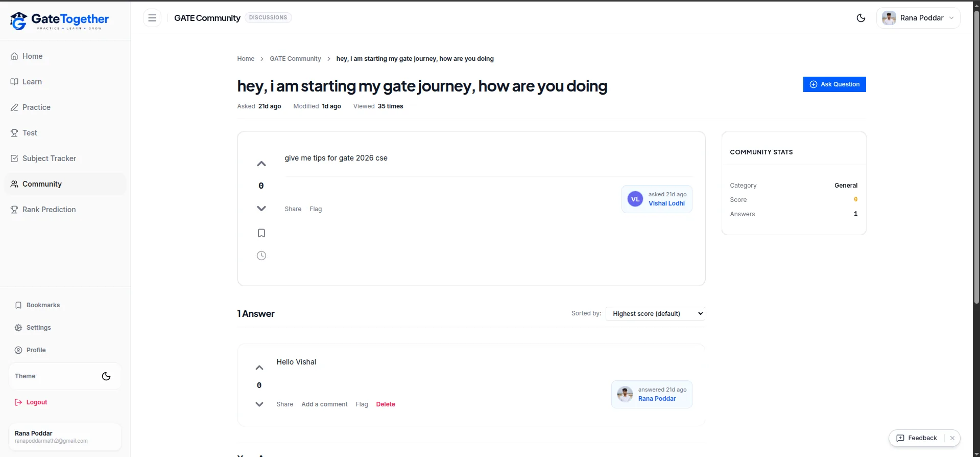Screen dimensions: 980x457
Task: Switch theme using top bar moon icon
Action: [x=861, y=18]
